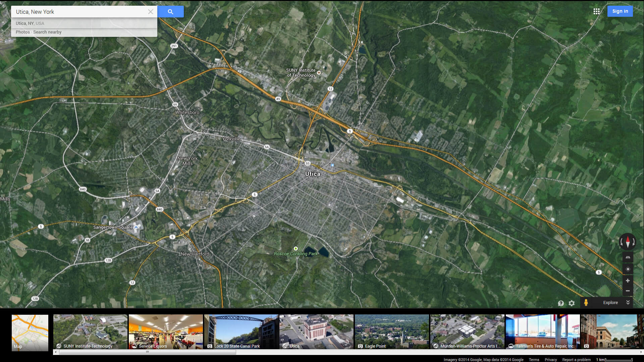The height and width of the screenshot is (362, 644).
Task: Click the blue search magnifier button
Action: [x=170, y=12]
